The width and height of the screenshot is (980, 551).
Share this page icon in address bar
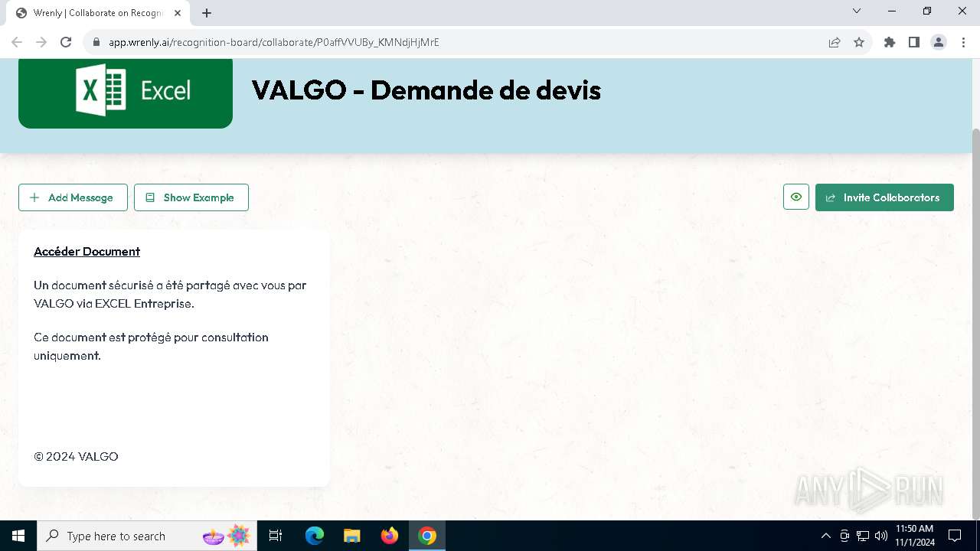coord(835,42)
